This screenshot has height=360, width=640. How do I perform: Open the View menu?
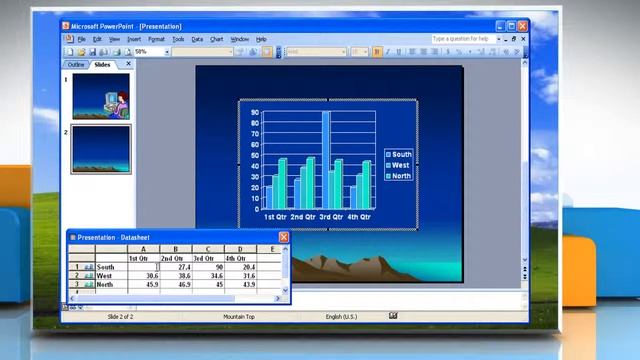click(114, 39)
